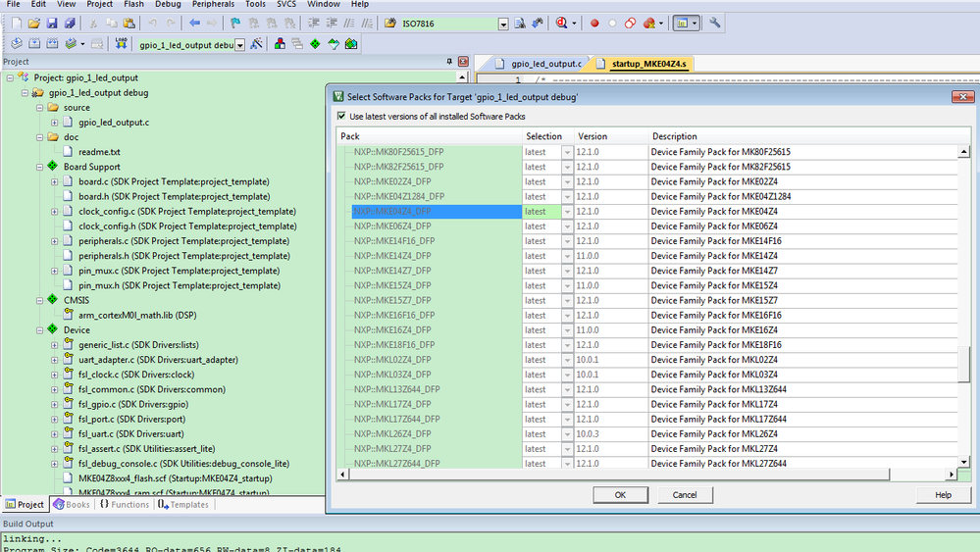Click the Open file toolbar icon
Screen dimensions: 980x552
pyautogui.click(x=33, y=24)
